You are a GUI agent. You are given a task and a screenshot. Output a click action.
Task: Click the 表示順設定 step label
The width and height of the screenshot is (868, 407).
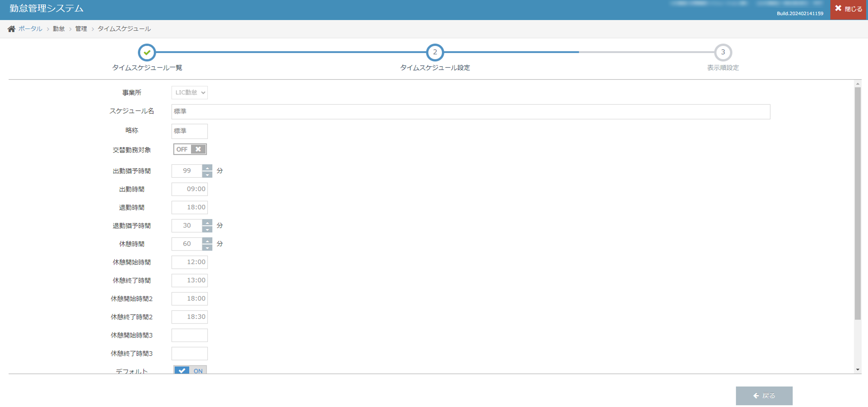click(x=723, y=68)
